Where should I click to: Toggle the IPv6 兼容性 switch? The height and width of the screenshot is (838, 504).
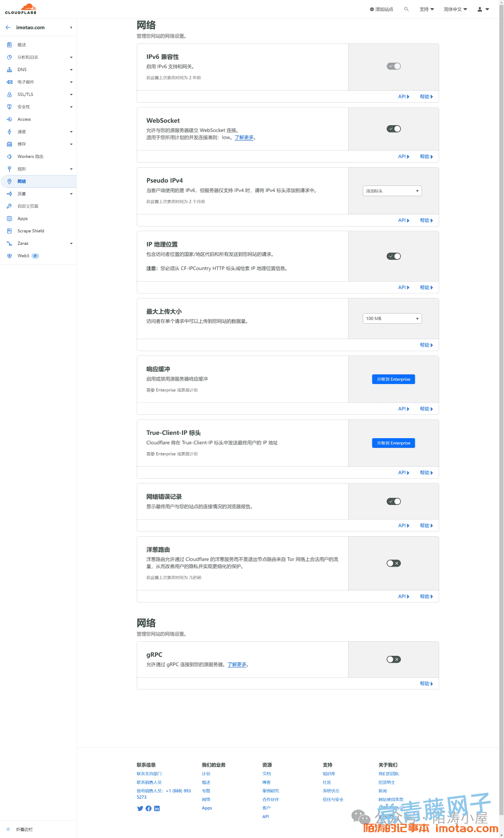click(394, 66)
